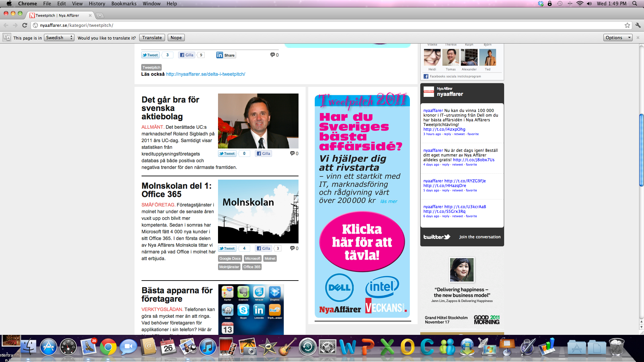Click the Nope button

point(176,38)
